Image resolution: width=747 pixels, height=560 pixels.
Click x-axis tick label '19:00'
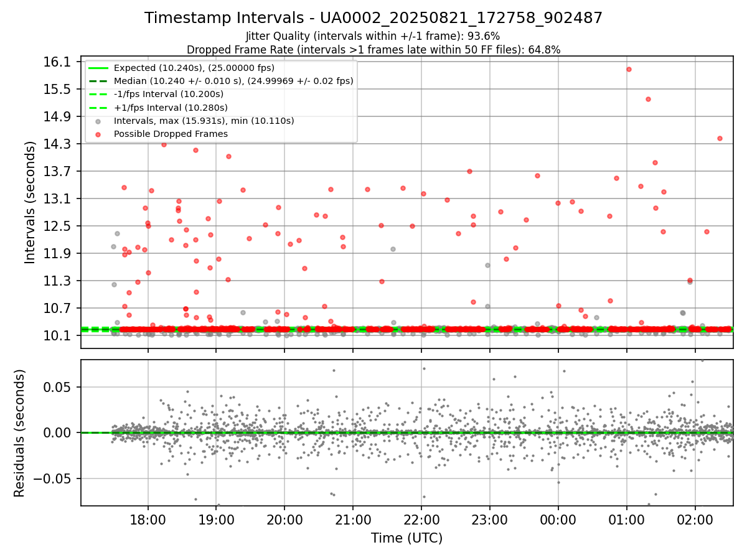point(216,520)
